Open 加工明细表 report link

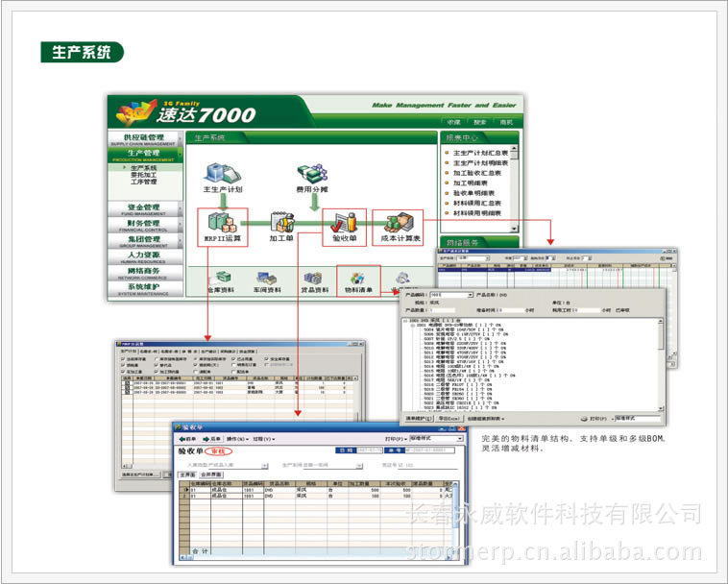470,182
